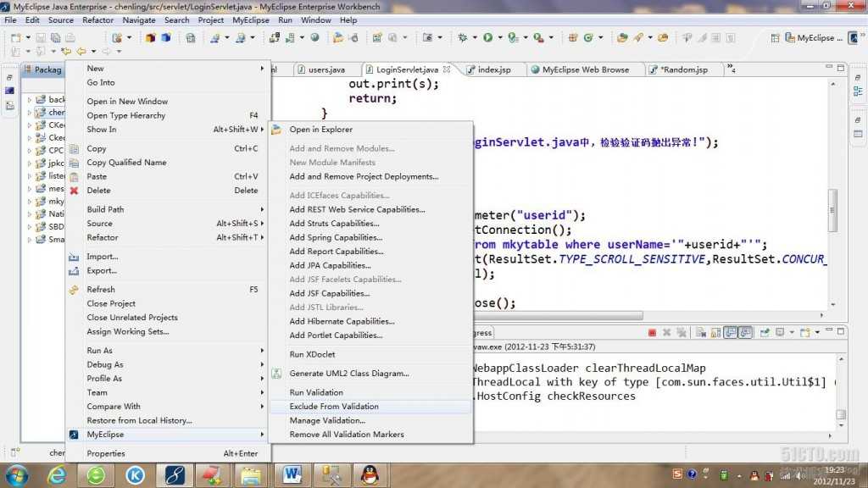Open the New Console View dropdown arrow
Viewport: 868px width, 488px height.
816,332
